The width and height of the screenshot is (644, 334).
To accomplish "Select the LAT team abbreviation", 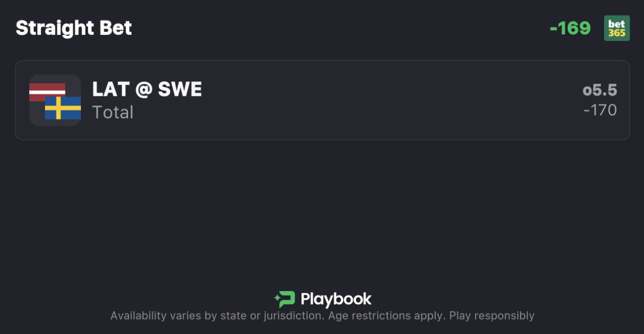I will tap(110, 90).
